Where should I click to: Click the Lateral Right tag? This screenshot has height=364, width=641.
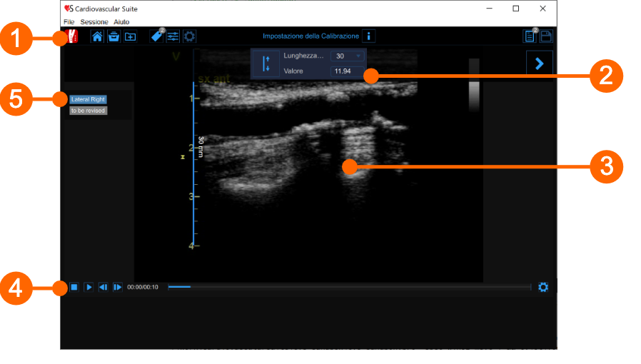coord(88,99)
